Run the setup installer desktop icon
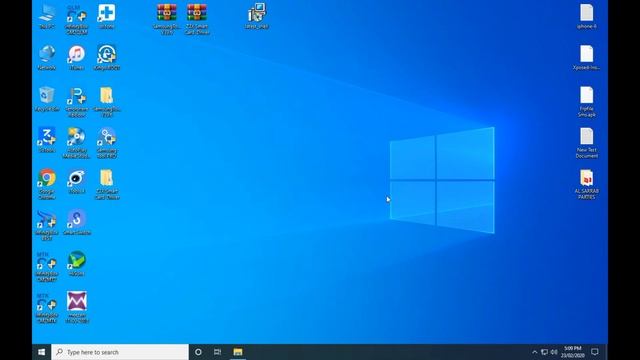The width and height of the screenshot is (640, 360). coord(257,16)
